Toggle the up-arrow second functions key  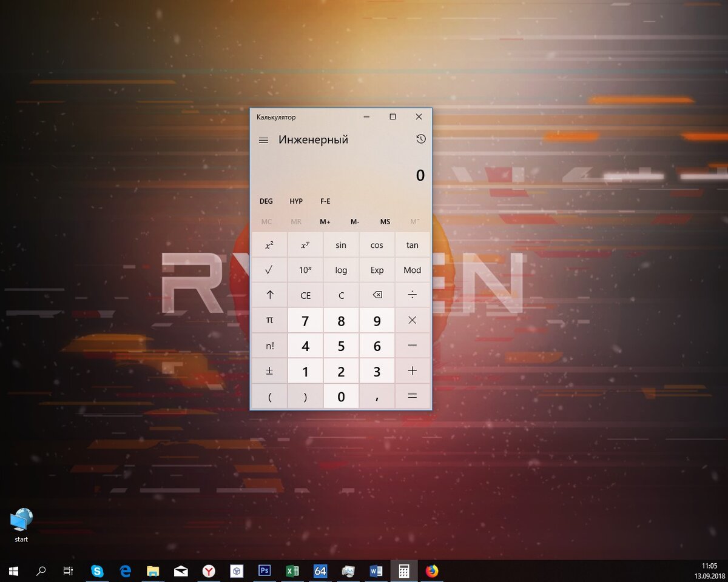click(x=269, y=295)
